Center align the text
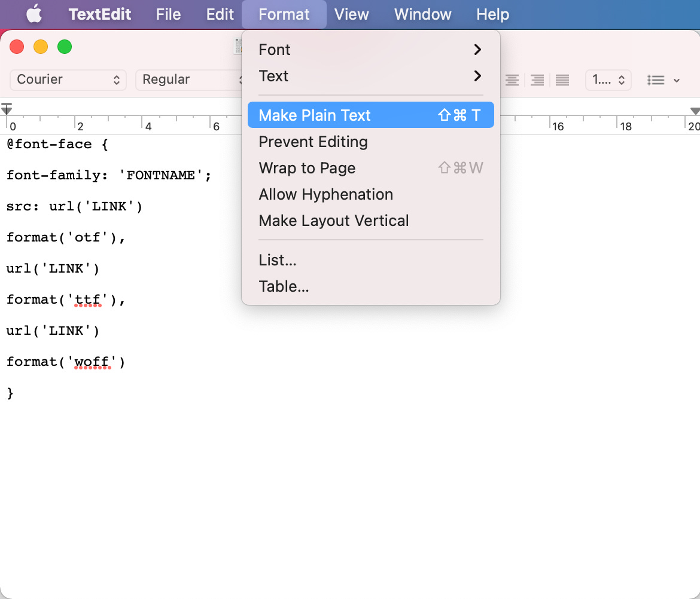This screenshot has height=599, width=700. tap(512, 80)
